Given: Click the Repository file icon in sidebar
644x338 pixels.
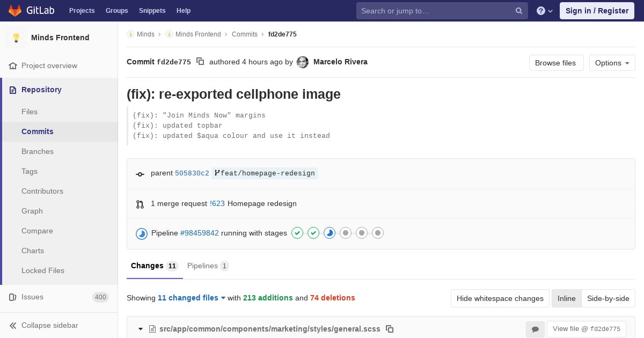Looking at the screenshot, I should tap(13, 90).
